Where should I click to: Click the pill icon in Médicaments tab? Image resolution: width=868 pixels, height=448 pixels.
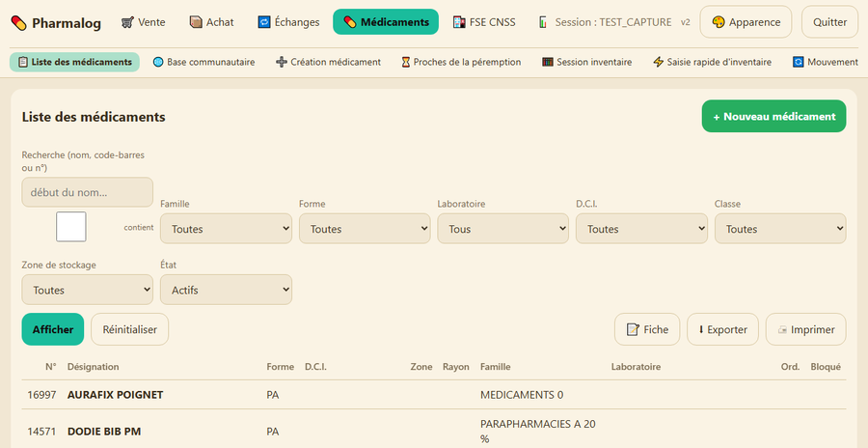350,22
